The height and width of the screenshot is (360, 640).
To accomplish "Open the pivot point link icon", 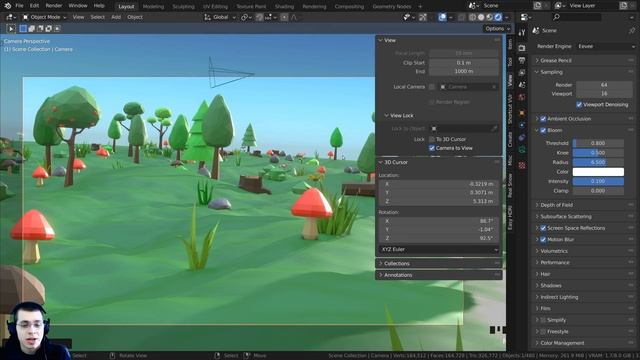I will tap(245, 17).
